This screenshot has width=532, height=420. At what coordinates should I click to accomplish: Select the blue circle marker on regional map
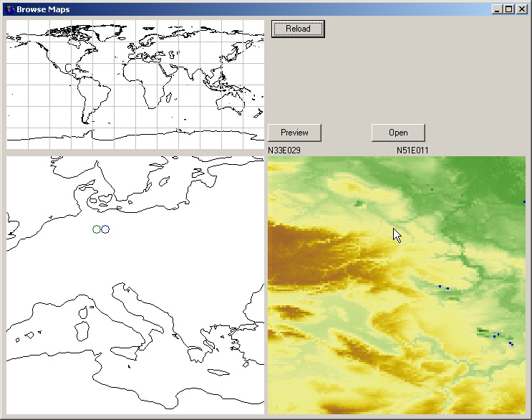105,229
